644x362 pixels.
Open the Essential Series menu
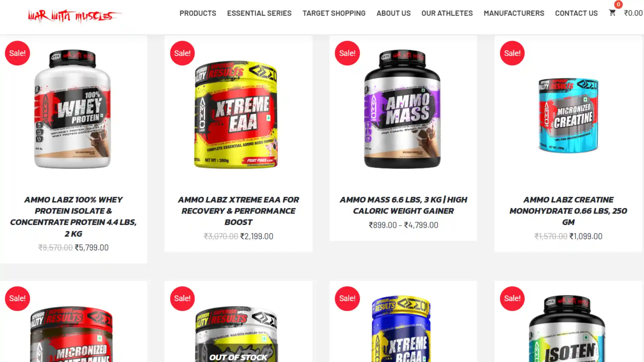pyautogui.click(x=259, y=13)
